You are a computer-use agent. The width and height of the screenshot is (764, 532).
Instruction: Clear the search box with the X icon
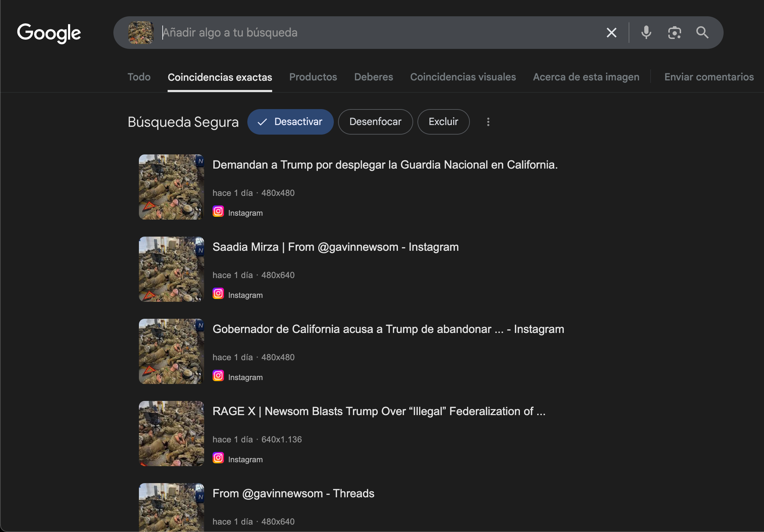point(611,33)
